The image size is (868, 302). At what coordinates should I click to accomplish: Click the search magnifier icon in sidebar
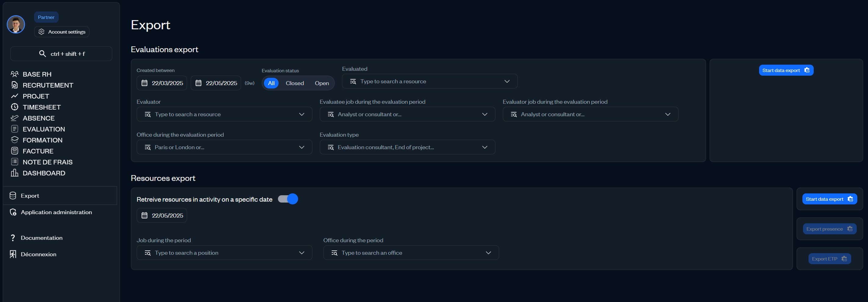(42, 54)
